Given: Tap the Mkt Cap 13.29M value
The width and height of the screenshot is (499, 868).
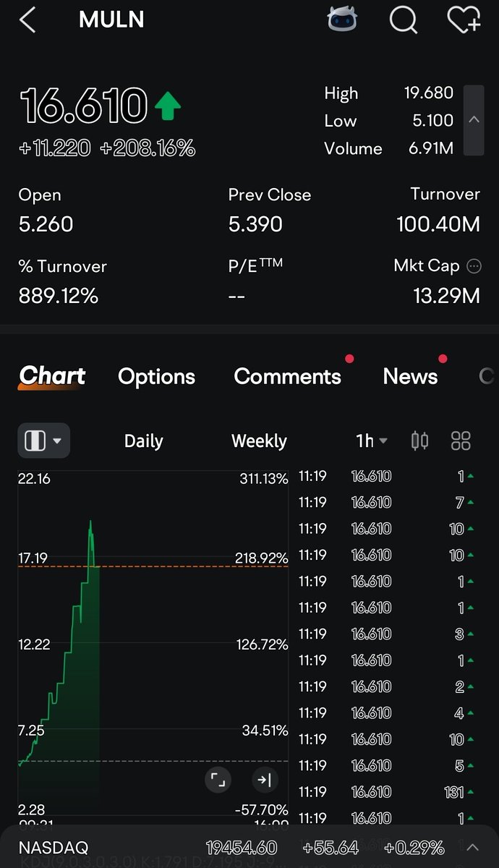Looking at the screenshot, I should (446, 296).
